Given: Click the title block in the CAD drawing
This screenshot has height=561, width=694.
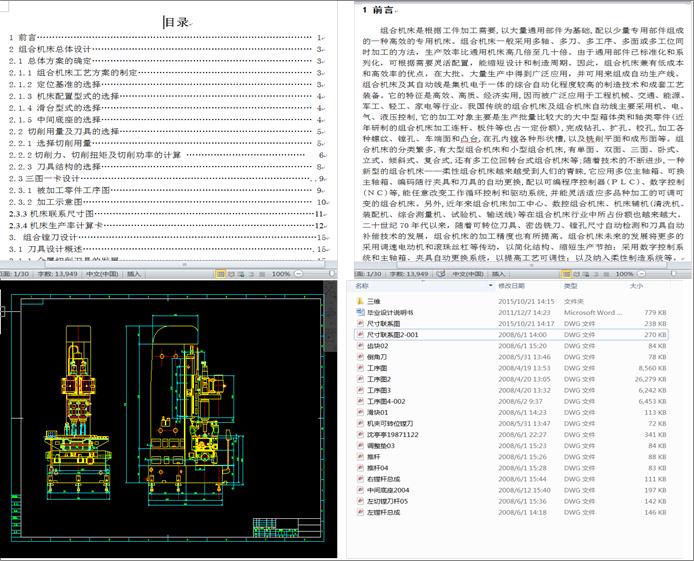Looking at the screenshot, I should point(287,527).
